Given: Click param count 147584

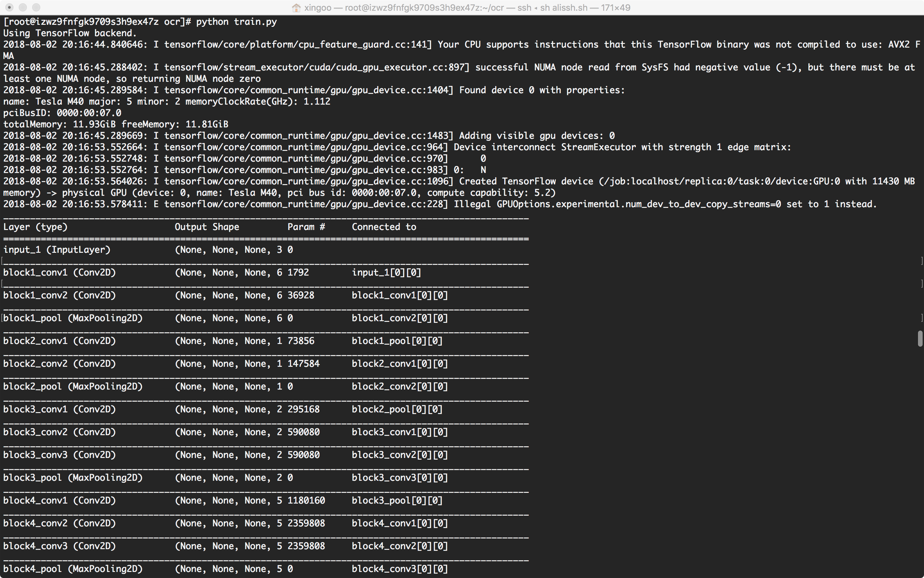Looking at the screenshot, I should click(303, 364).
